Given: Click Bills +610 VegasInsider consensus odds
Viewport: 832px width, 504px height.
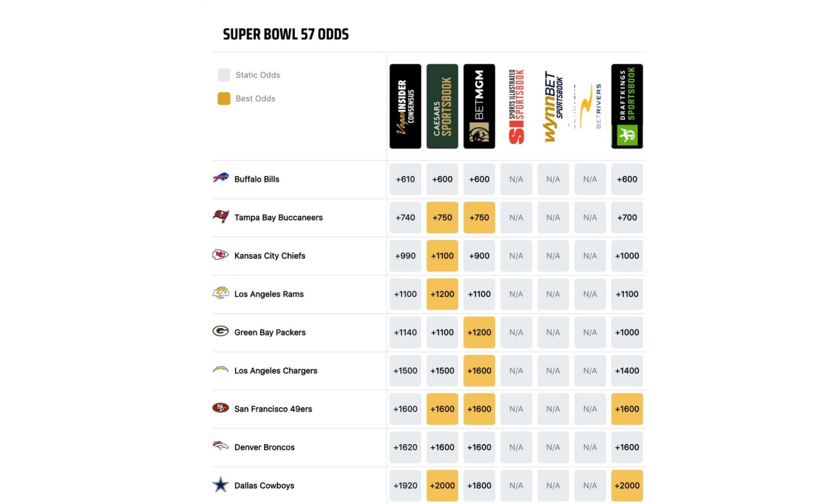Looking at the screenshot, I should 405,179.
